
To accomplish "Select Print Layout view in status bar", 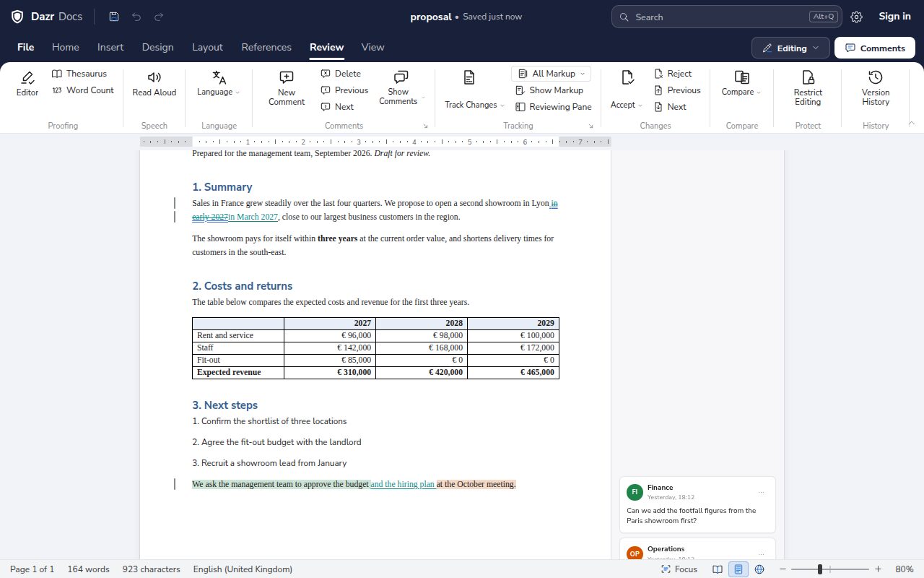I will click(x=738, y=569).
